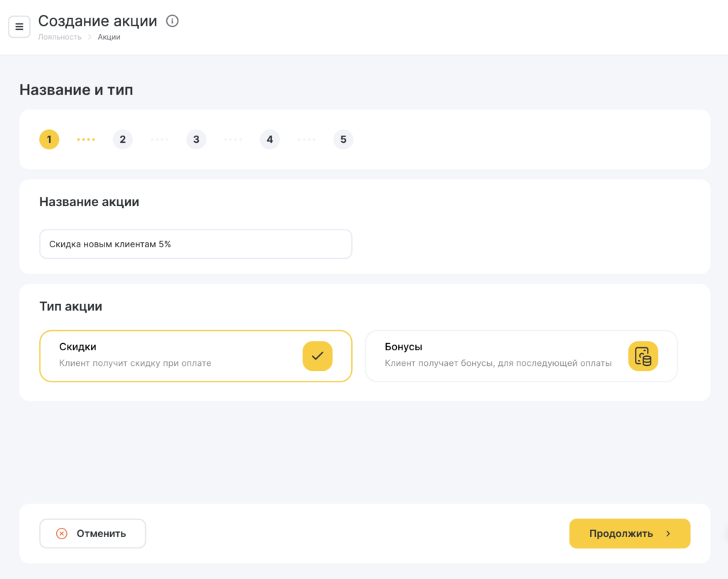Open the Акции breadcrumb link
Screen dimensions: 728x579
109,37
